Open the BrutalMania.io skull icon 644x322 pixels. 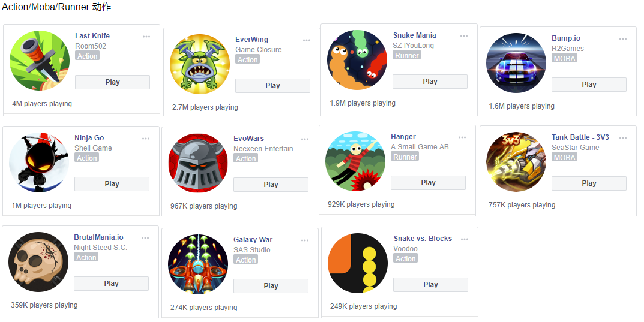(38, 262)
